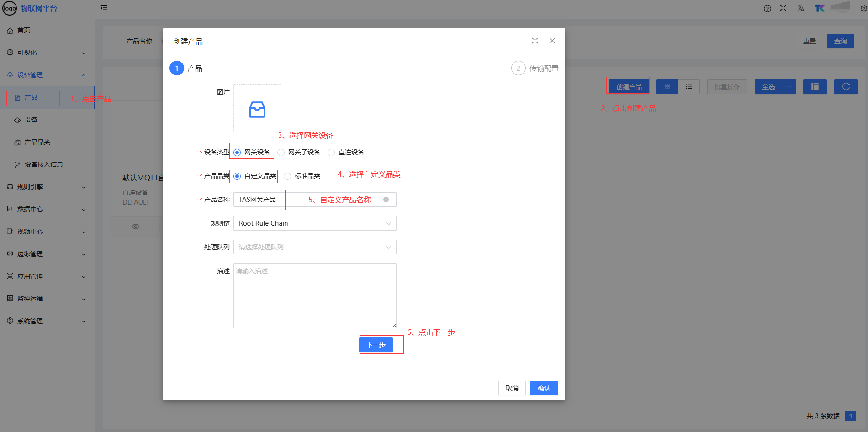
Task: Toggle the sidebar collapse icon
Action: coord(104,8)
